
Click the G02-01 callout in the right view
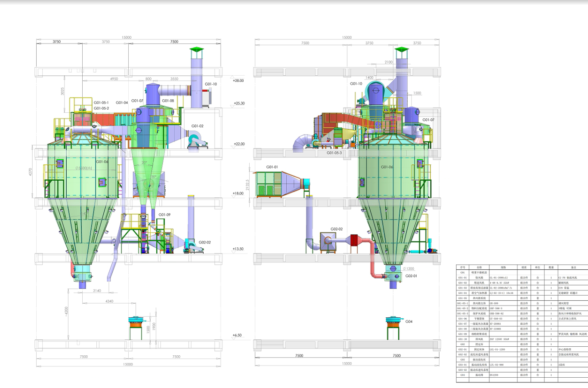coord(411,276)
